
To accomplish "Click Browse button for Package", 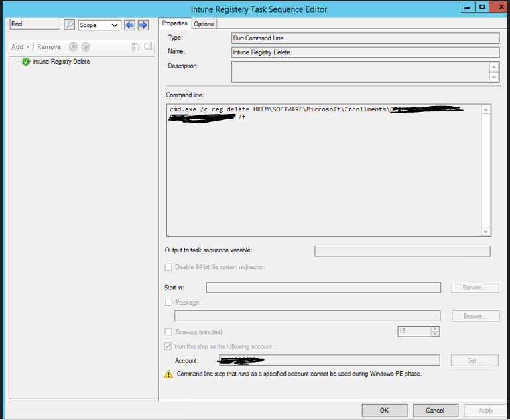I will (x=476, y=316).
